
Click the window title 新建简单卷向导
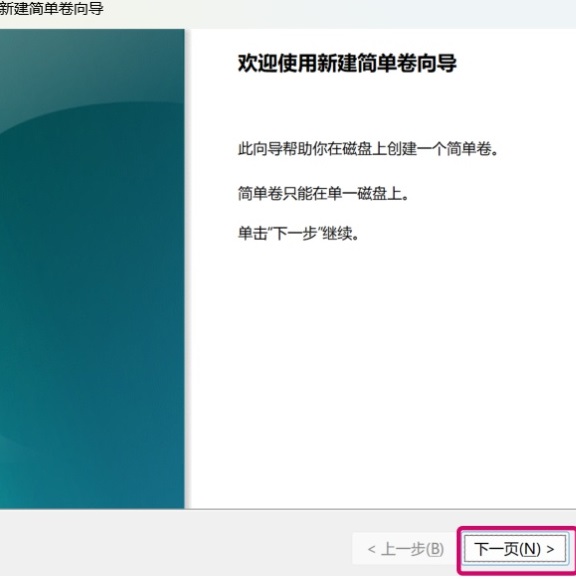(51, 9)
